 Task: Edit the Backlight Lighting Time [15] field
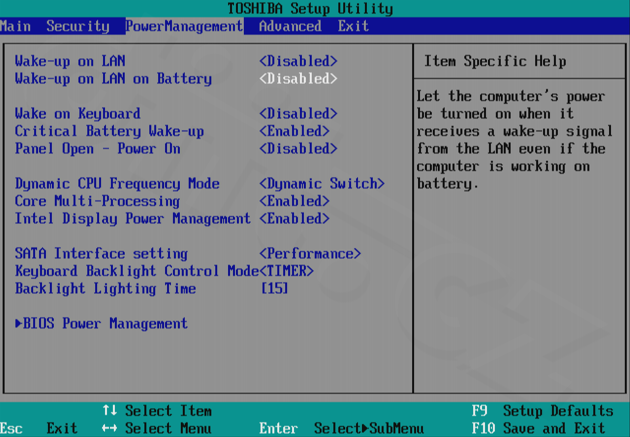pos(274,288)
